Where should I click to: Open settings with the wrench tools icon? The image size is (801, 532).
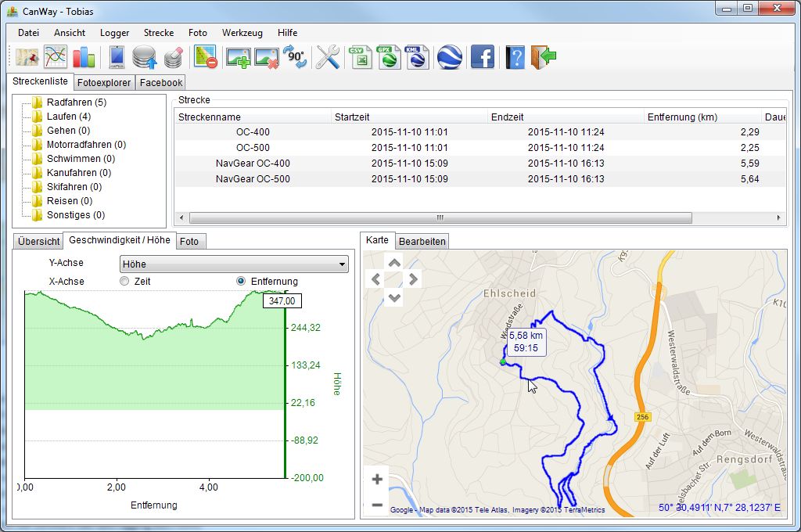[327, 57]
